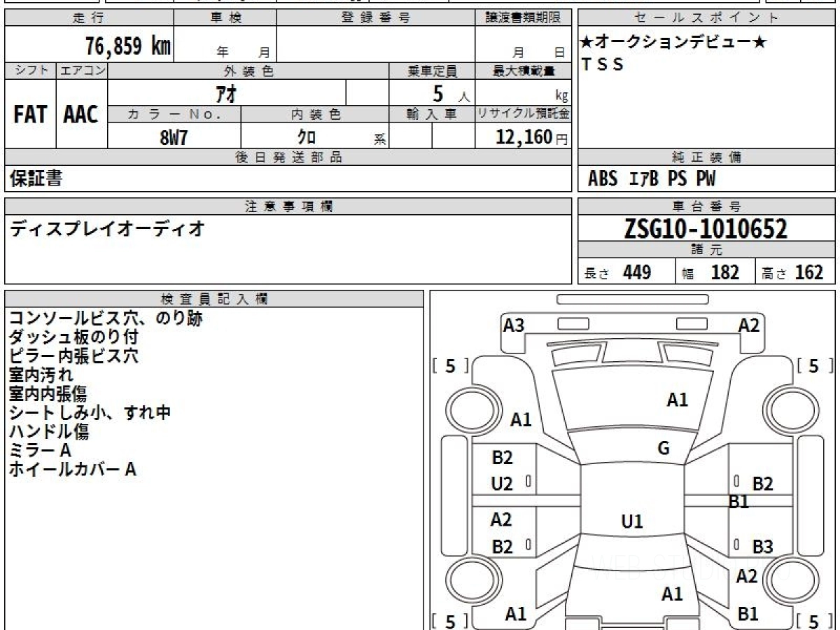This screenshot has width=840, height=630.
Task: Click the A3 mark on the front bumper
Action: point(514,325)
